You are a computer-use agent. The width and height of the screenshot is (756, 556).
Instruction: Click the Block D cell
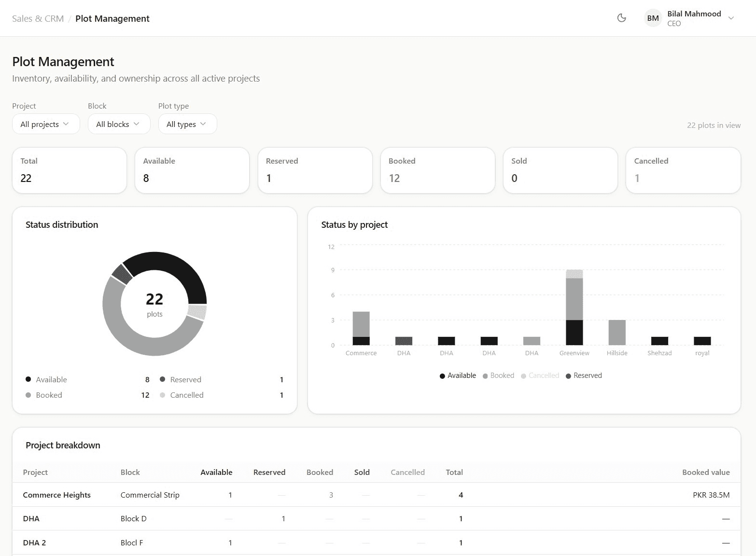tap(134, 518)
